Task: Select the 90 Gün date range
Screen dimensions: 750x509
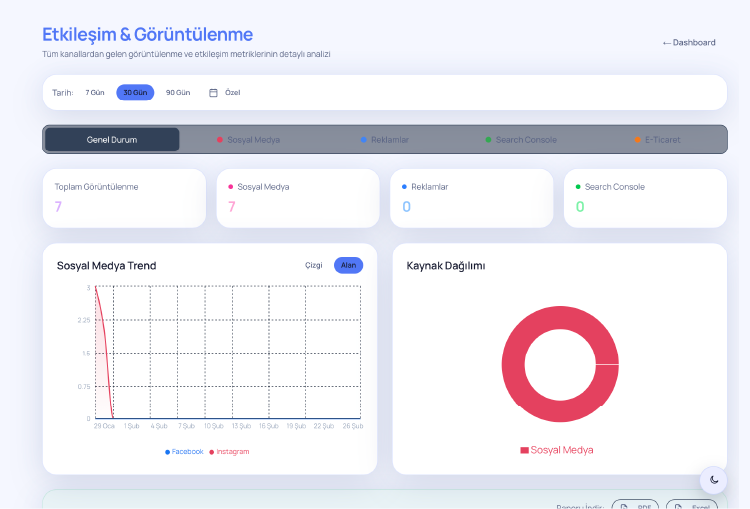Action: [x=178, y=93]
